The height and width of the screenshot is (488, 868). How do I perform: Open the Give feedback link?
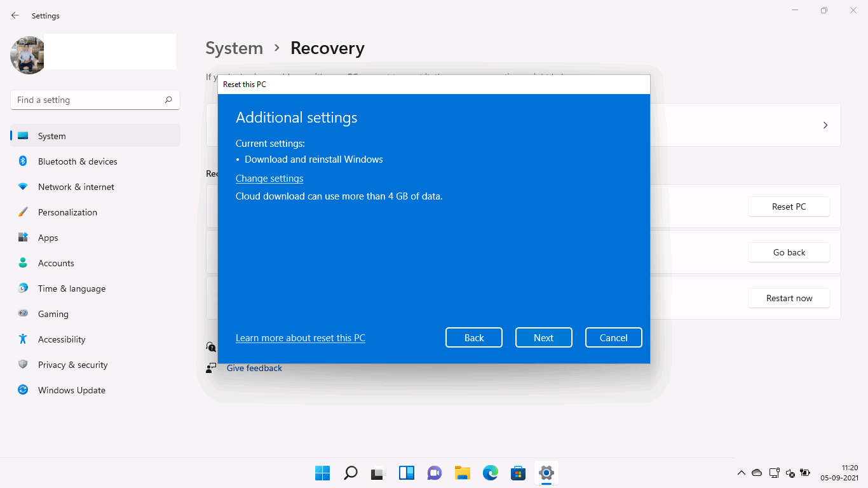(254, 368)
